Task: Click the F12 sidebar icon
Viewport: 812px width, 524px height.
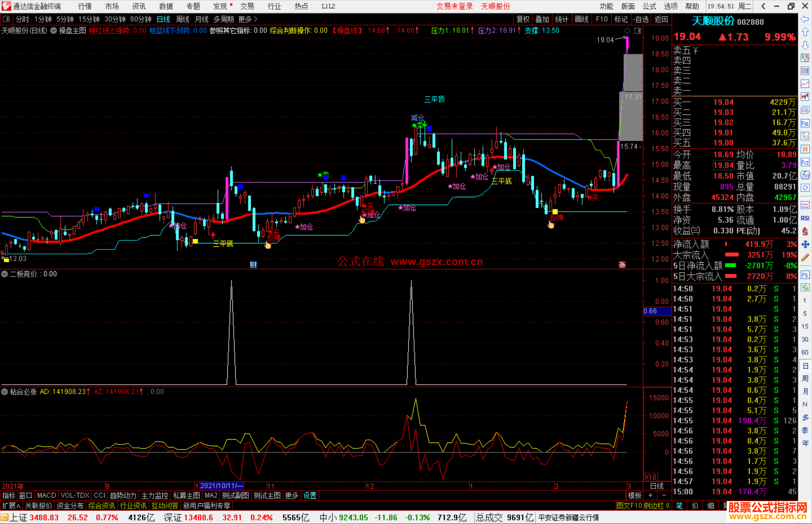Action: coord(805,162)
